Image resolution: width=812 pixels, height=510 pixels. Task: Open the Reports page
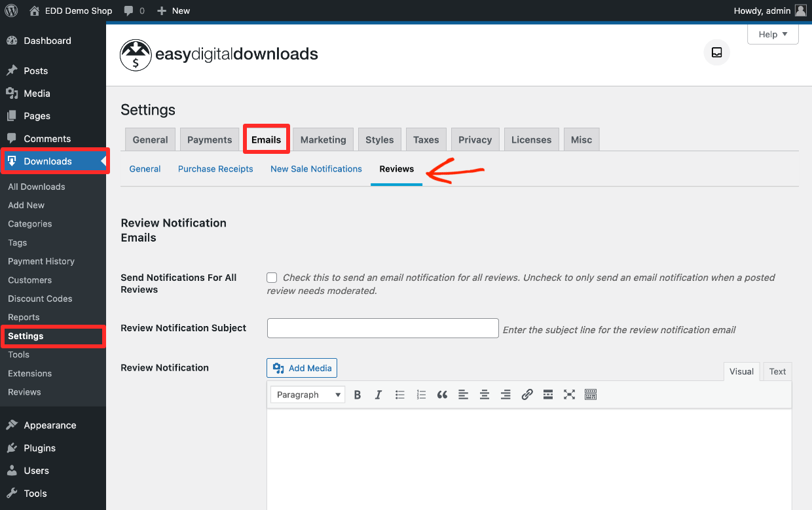(x=24, y=317)
